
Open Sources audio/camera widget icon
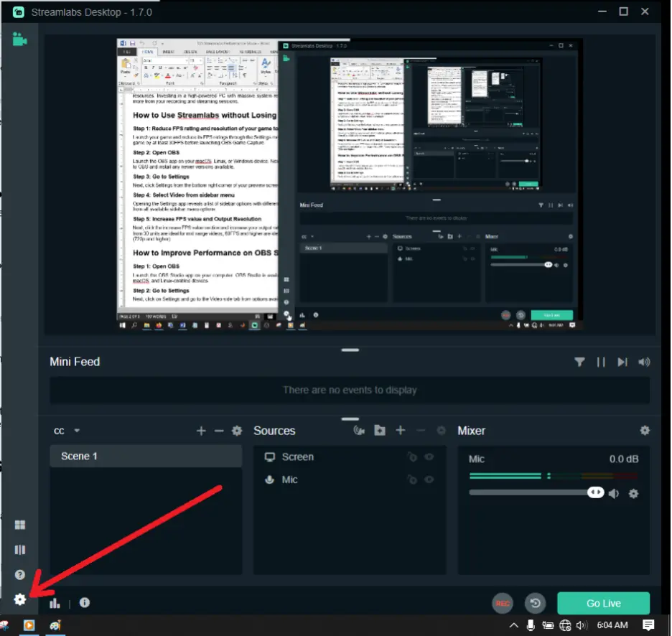pos(359,430)
